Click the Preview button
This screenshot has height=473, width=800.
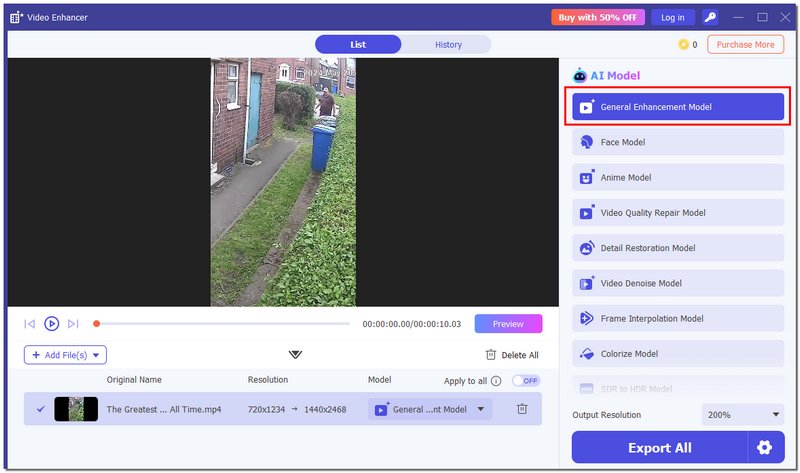[x=508, y=324]
